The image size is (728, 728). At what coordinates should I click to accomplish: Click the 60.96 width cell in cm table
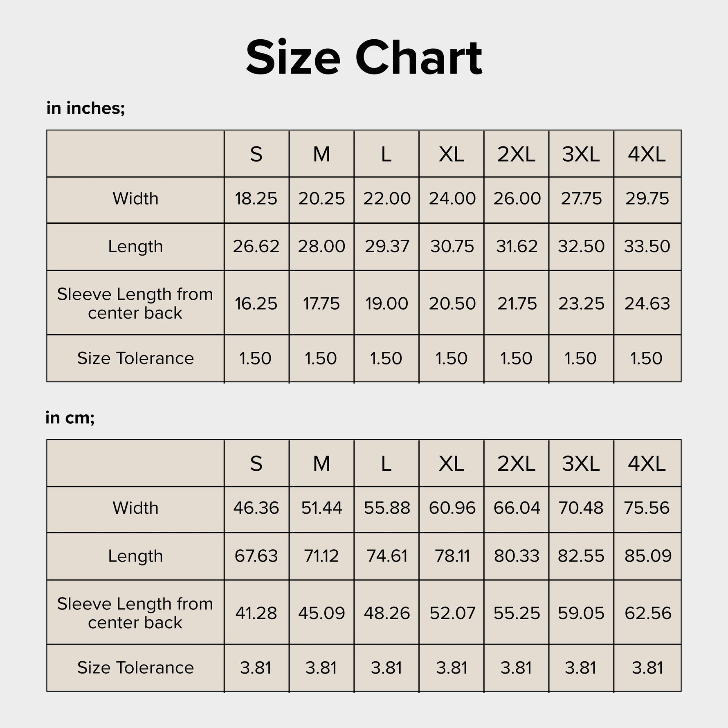tap(452, 508)
